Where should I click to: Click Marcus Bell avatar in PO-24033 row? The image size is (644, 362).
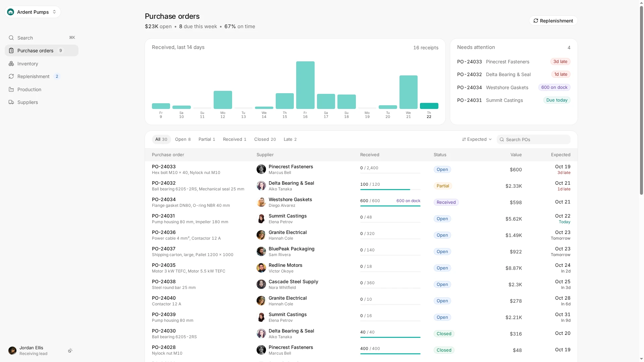click(x=261, y=169)
